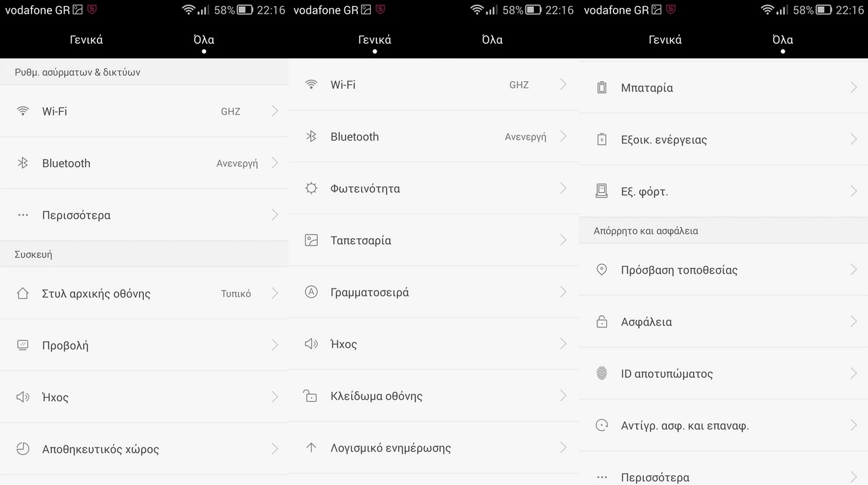The image size is (868, 485).
Task: Switch to Γενικά tab in left screen
Action: [x=86, y=40]
